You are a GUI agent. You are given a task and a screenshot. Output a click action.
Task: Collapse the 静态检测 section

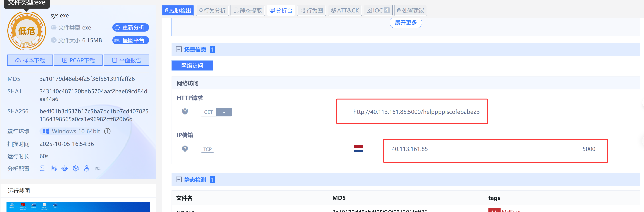pos(179,180)
